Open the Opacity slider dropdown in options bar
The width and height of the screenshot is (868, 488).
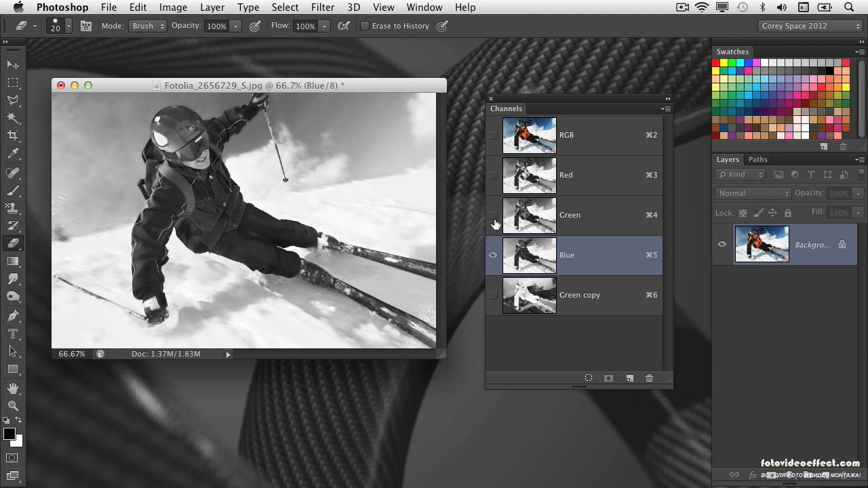click(x=235, y=26)
